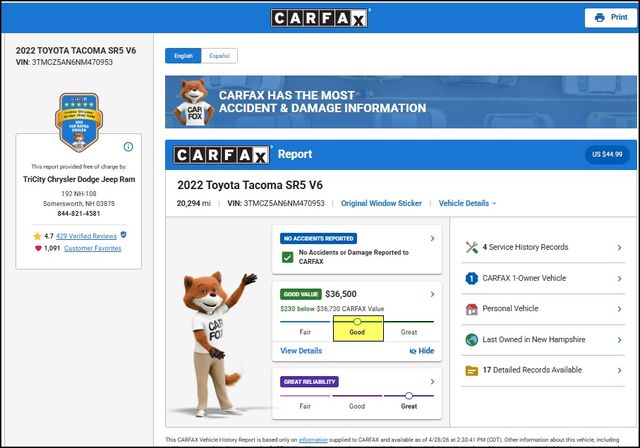Click the Detailed Records folder icon

pyautogui.click(x=472, y=370)
